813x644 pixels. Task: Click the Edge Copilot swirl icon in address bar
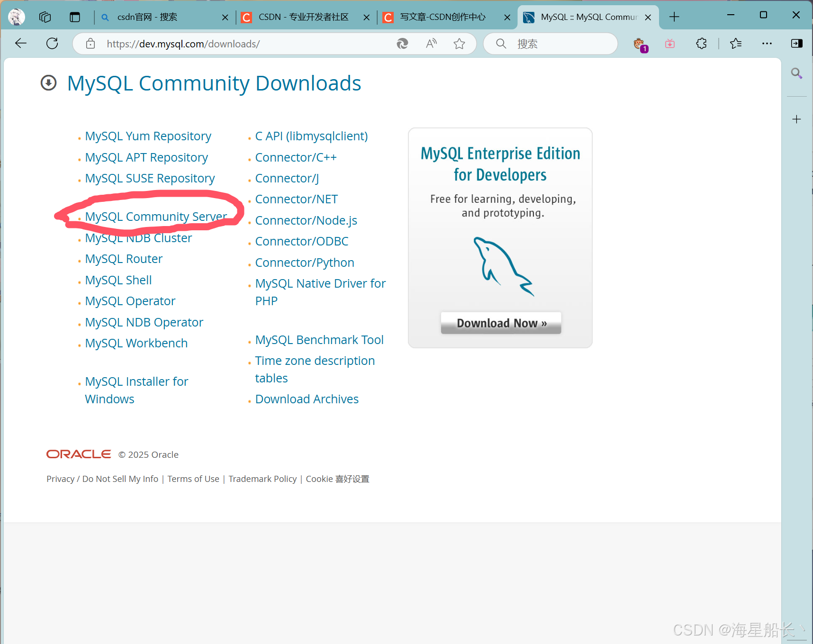click(402, 44)
